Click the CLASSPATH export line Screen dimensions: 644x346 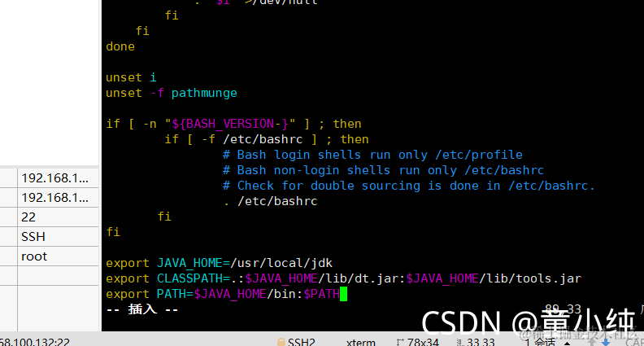tap(343, 278)
